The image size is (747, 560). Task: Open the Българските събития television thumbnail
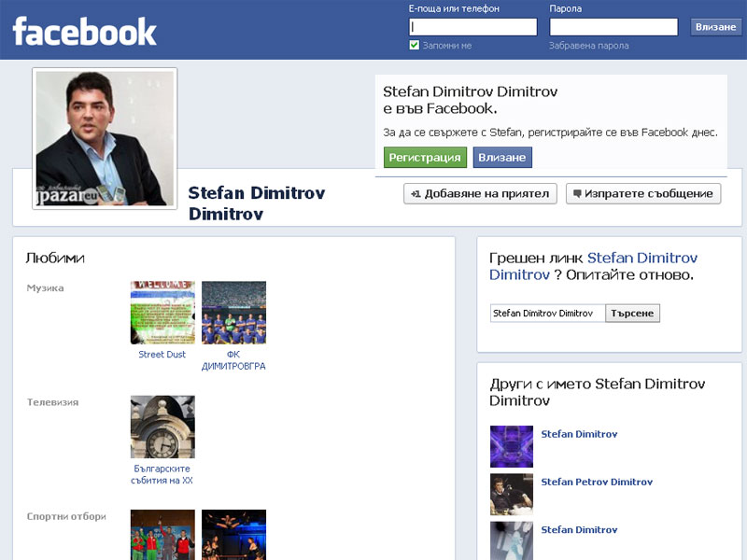[162, 427]
